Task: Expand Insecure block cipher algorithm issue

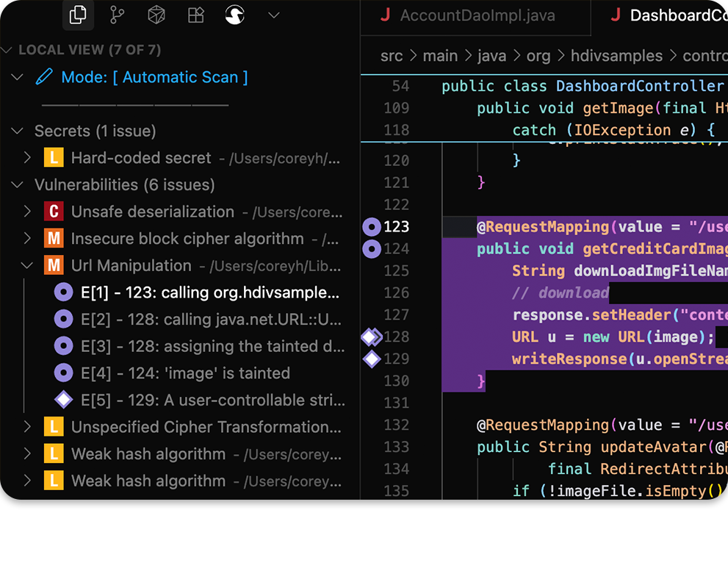Action: coord(27,239)
